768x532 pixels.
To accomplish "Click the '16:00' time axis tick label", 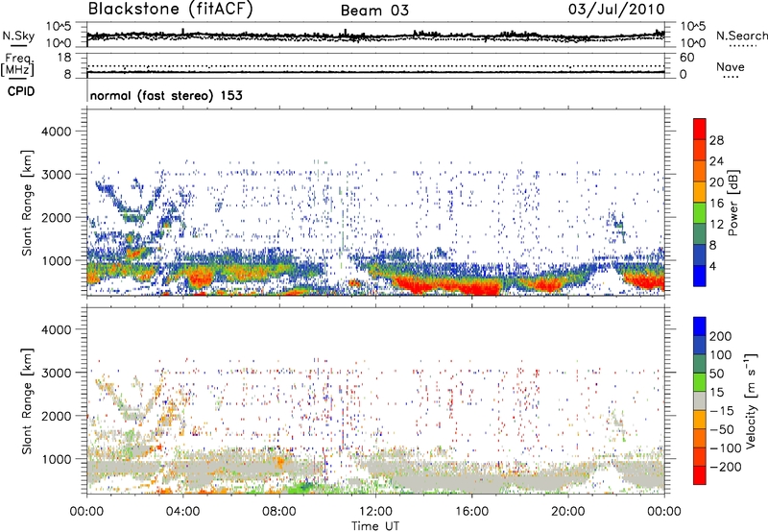I will coord(471,512).
